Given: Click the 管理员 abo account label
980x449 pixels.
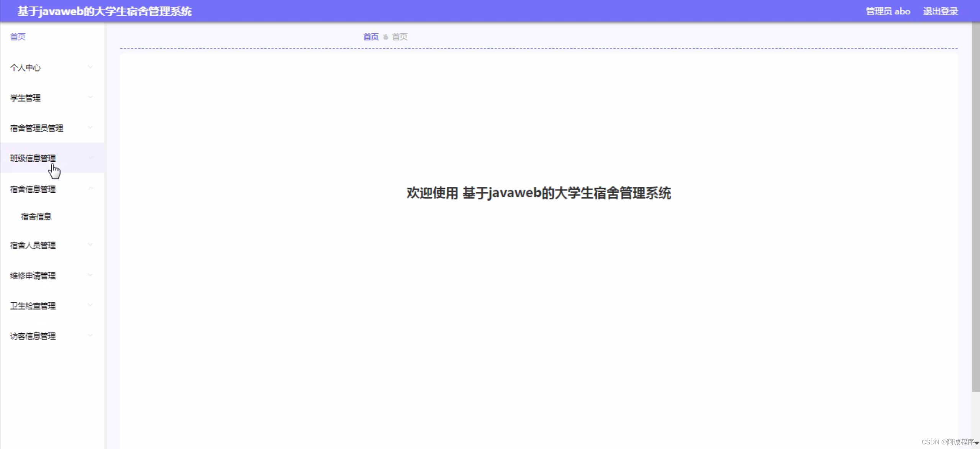Looking at the screenshot, I should (x=887, y=11).
